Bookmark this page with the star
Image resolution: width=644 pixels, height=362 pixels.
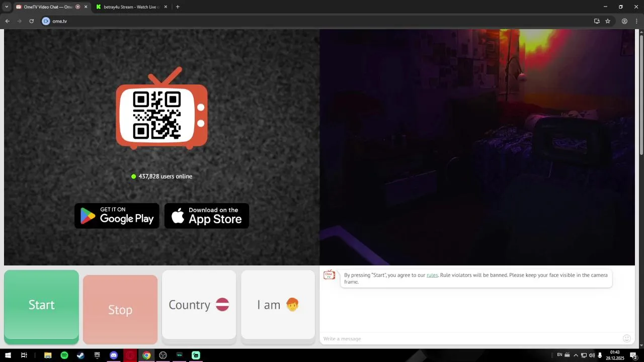tap(608, 21)
